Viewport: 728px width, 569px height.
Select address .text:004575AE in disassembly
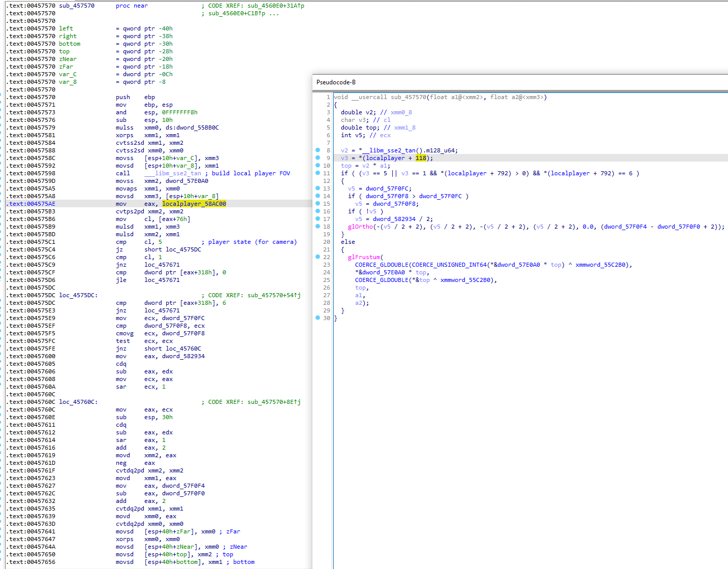point(30,204)
